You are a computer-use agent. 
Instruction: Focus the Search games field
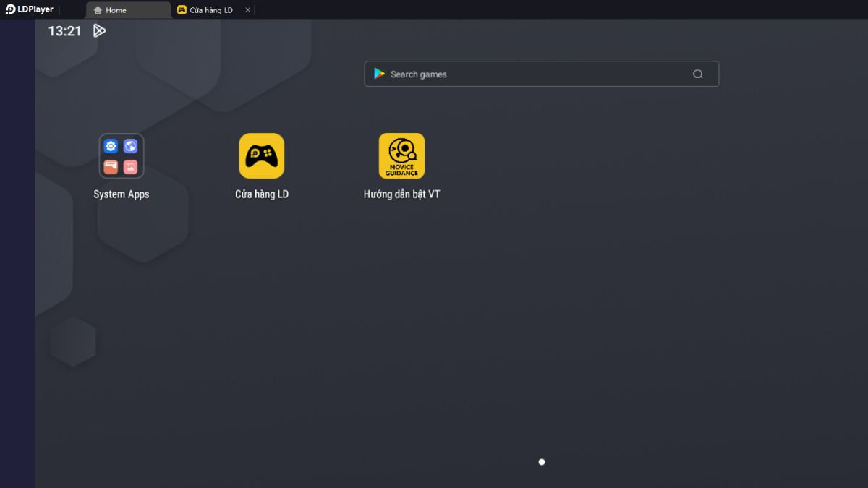pos(541,74)
